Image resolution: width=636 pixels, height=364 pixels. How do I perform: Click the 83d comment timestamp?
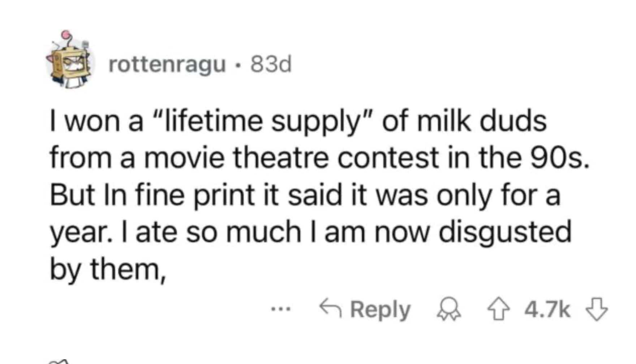[x=271, y=65]
